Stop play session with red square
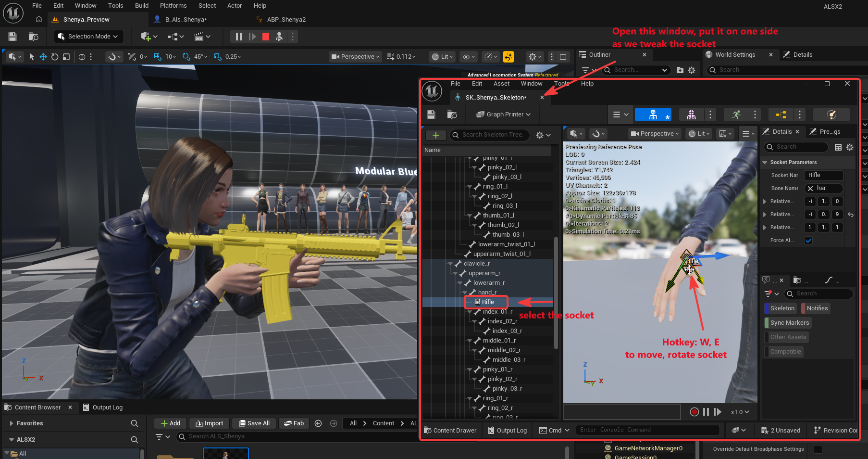The image size is (868, 459). pos(265,37)
